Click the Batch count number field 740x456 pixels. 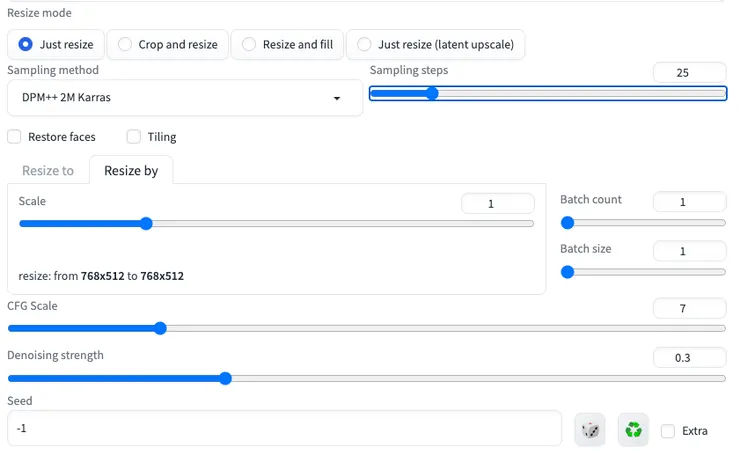[x=689, y=202]
